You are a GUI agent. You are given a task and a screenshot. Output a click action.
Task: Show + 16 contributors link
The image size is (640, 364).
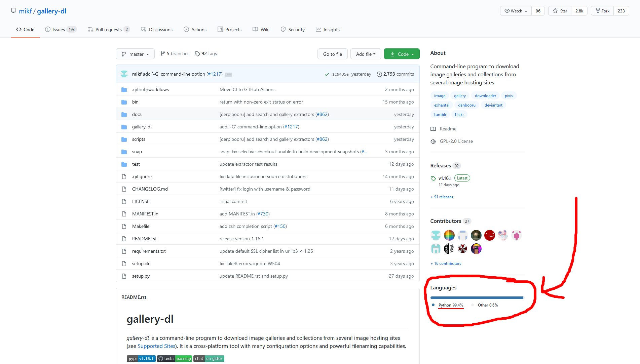[x=446, y=264]
